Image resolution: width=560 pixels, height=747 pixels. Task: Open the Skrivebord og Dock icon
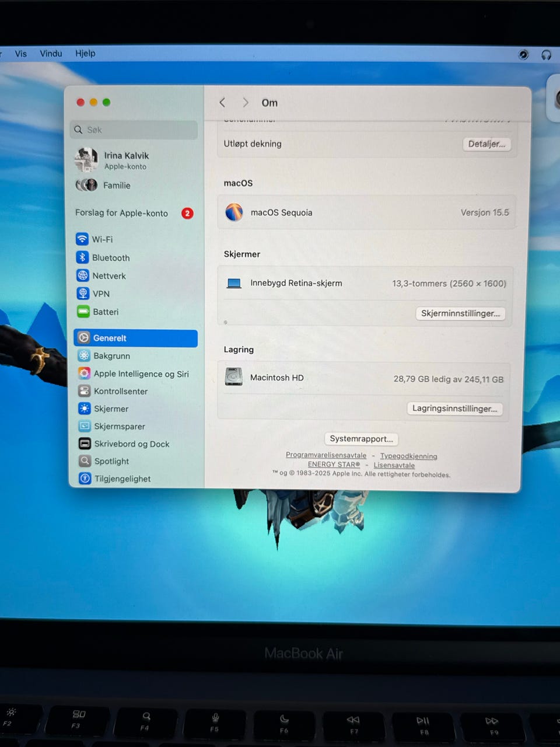[85, 444]
